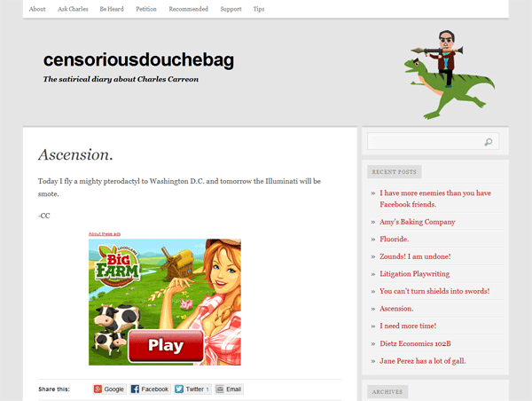Go to the Petition page
532x401 pixels.
pyautogui.click(x=146, y=9)
